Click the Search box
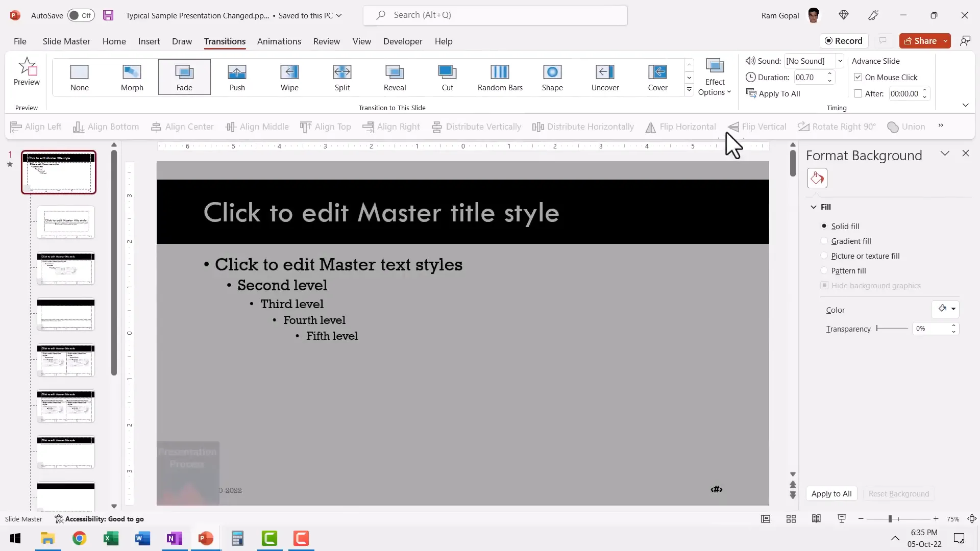Screen dimensions: 980x551 (495, 15)
